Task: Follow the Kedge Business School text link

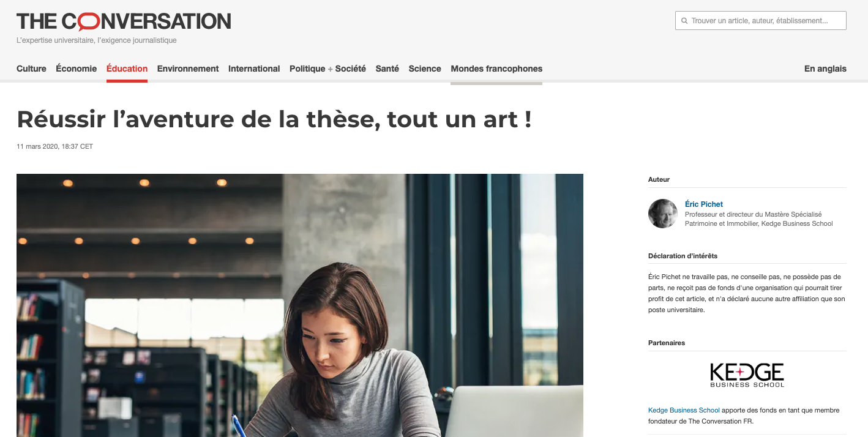Action: (684, 410)
